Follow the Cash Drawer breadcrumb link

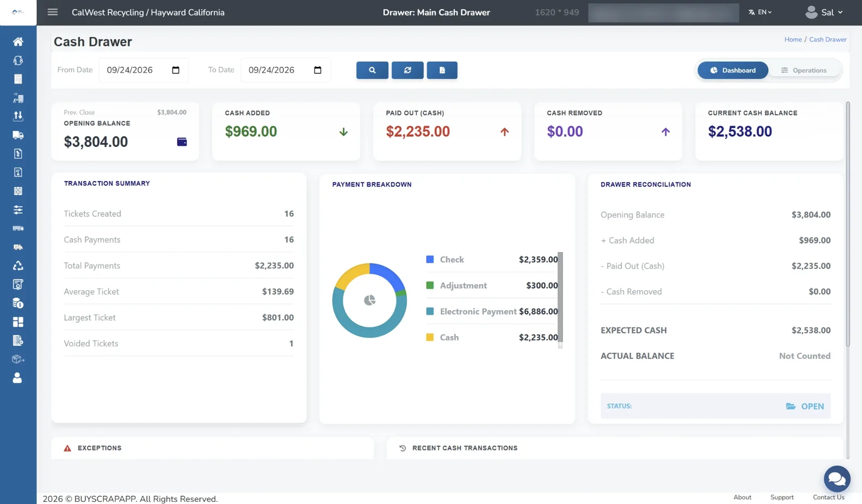[828, 39]
